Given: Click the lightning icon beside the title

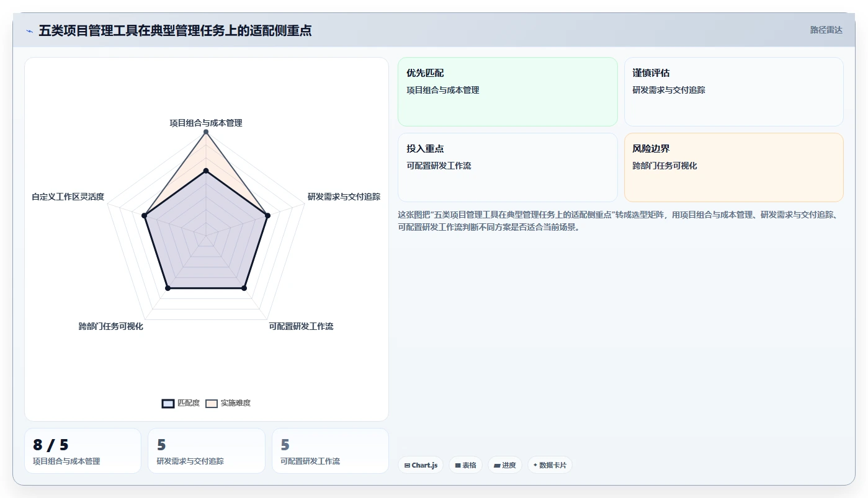Looking at the screenshot, I should pyautogui.click(x=29, y=30).
